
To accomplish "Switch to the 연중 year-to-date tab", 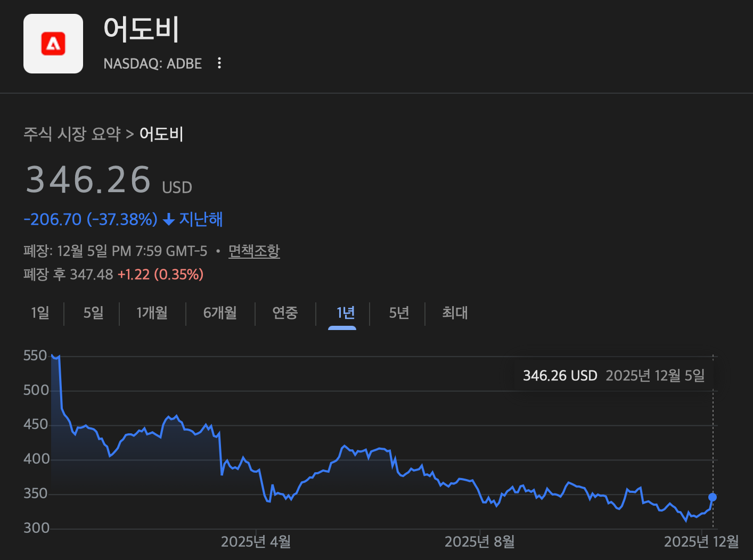I will pyautogui.click(x=285, y=313).
